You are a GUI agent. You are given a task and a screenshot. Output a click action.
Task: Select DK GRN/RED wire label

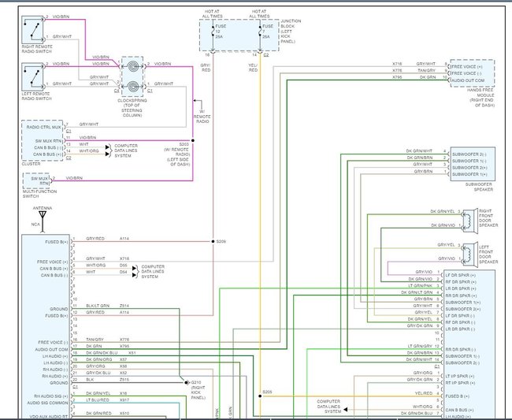98,413
